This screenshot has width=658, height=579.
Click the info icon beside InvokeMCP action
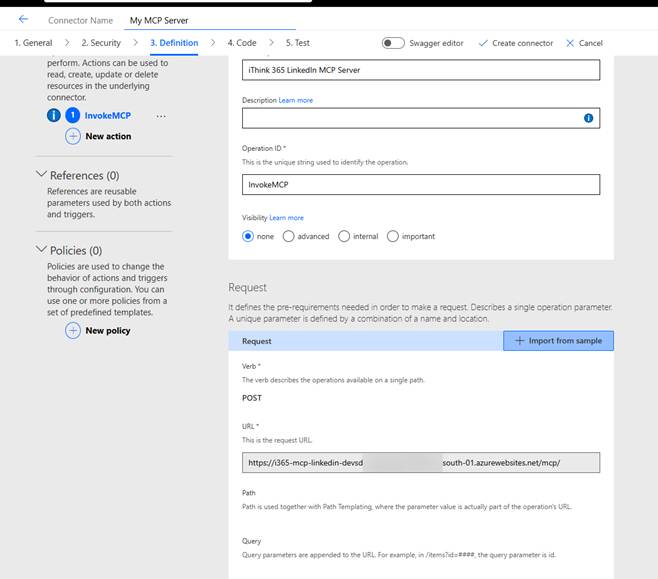click(54, 116)
